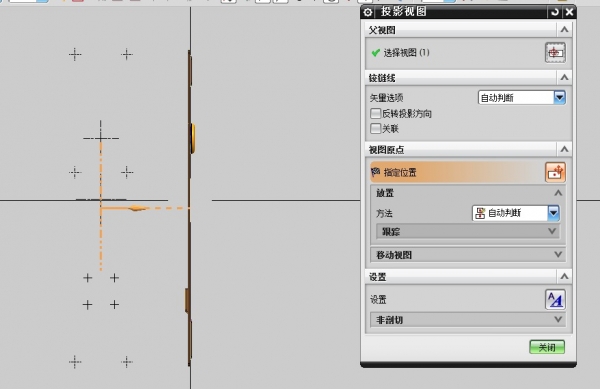Viewport: 600px width, 389px height.
Task: Collapse the 放置 subsection
Action: click(x=558, y=193)
